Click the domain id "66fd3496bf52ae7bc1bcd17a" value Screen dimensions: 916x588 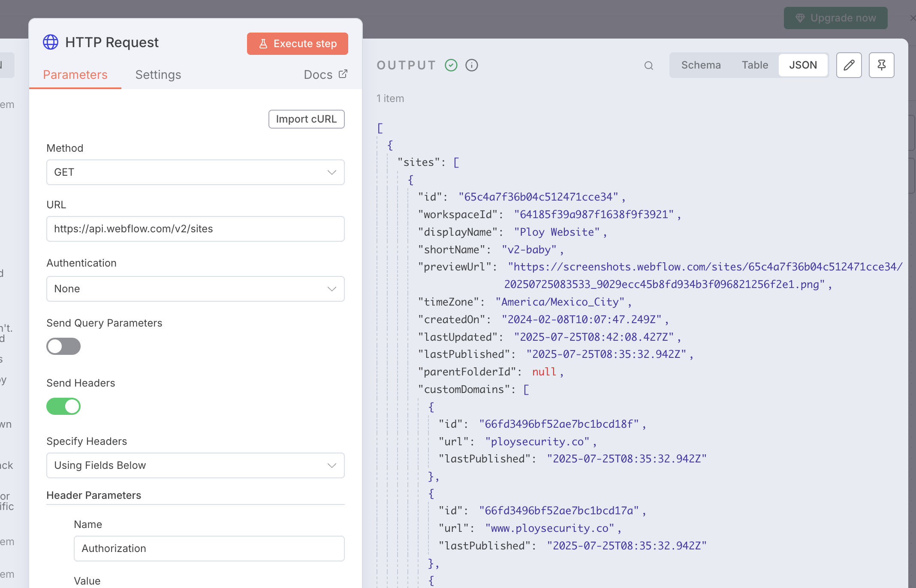point(559,511)
